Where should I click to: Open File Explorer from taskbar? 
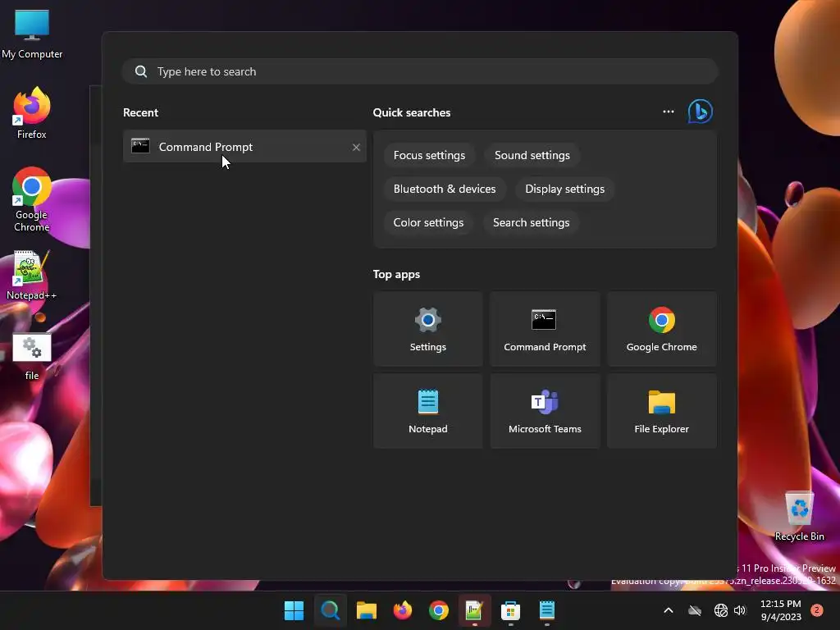tap(367, 610)
